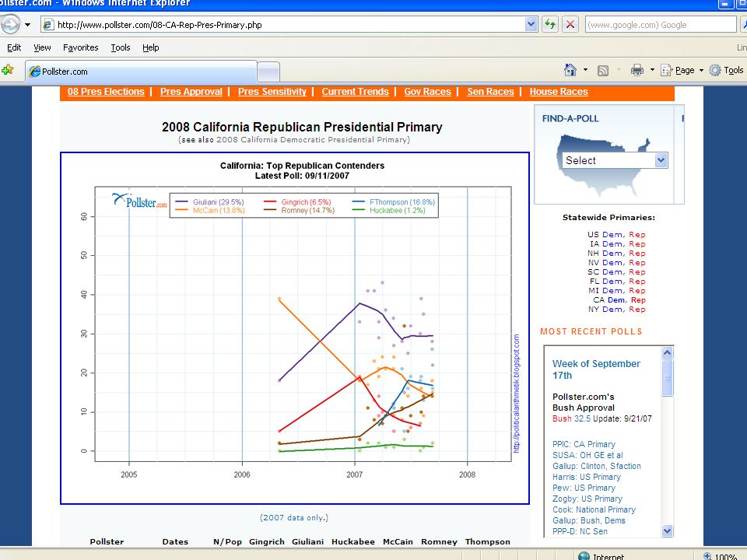Open the Print dropdown arrow
Image resolution: width=747 pixels, height=560 pixels.
click(x=652, y=70)
